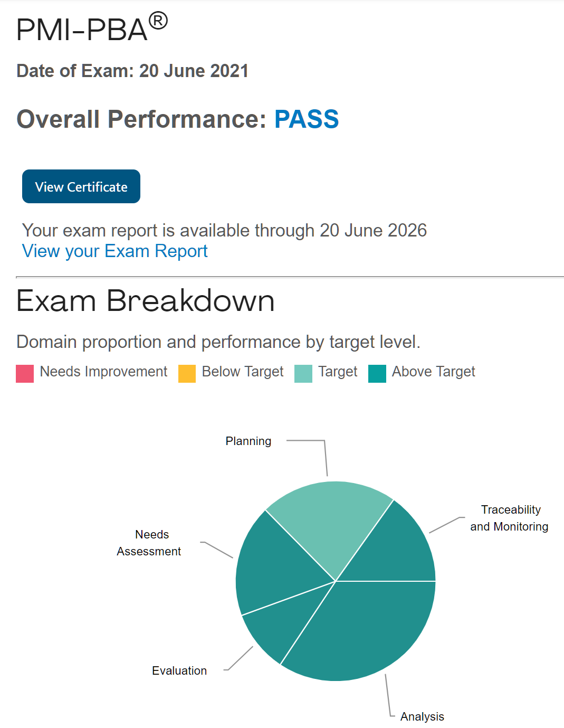Click the dark teal Above Target swatch
This screenshot has height=728, width=564.
[377, 373]
